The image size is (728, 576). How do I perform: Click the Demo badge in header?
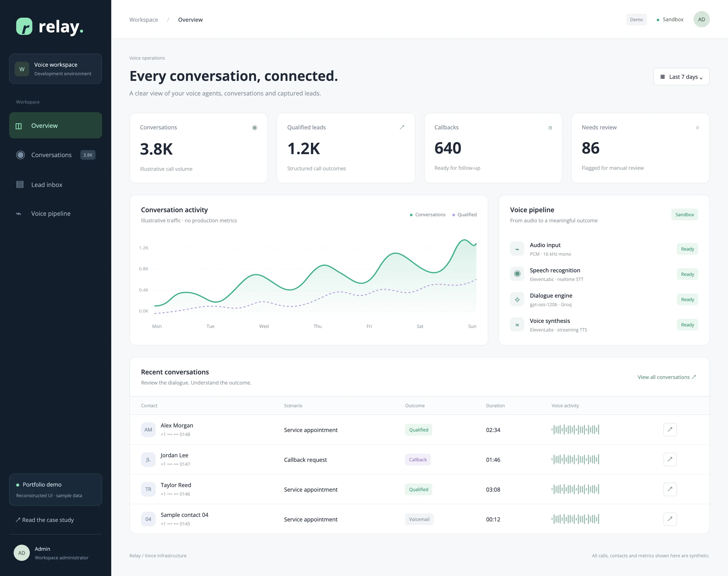(636, 20)
